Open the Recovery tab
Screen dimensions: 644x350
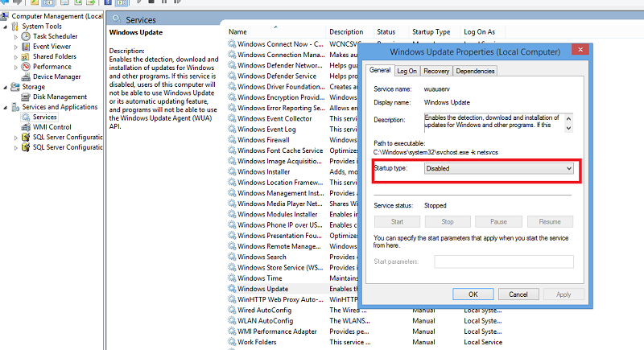tap(436, 71)
